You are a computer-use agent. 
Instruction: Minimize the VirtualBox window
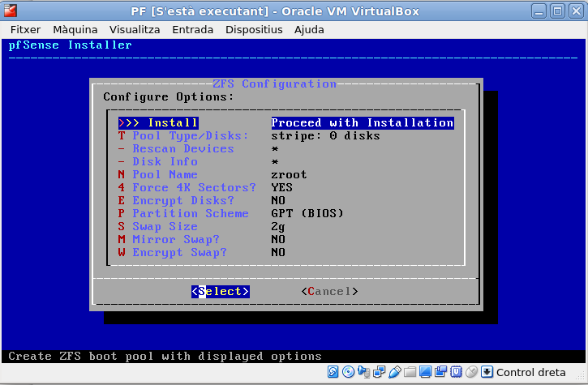pyautogui.click(x=539, y=11)
